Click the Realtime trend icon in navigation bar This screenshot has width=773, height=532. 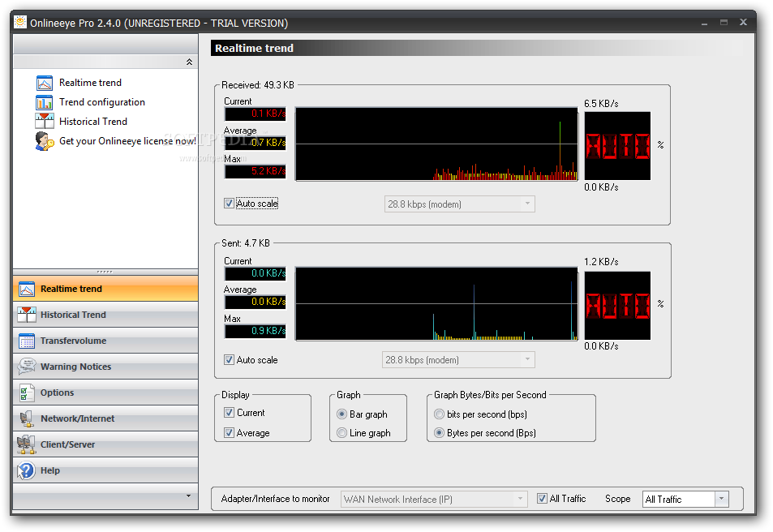click(x=27, y=289)
